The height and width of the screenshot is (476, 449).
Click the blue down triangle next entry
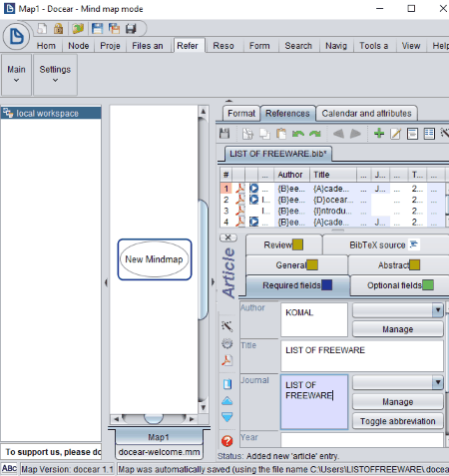pyautogui.click(x=227, y=417)
